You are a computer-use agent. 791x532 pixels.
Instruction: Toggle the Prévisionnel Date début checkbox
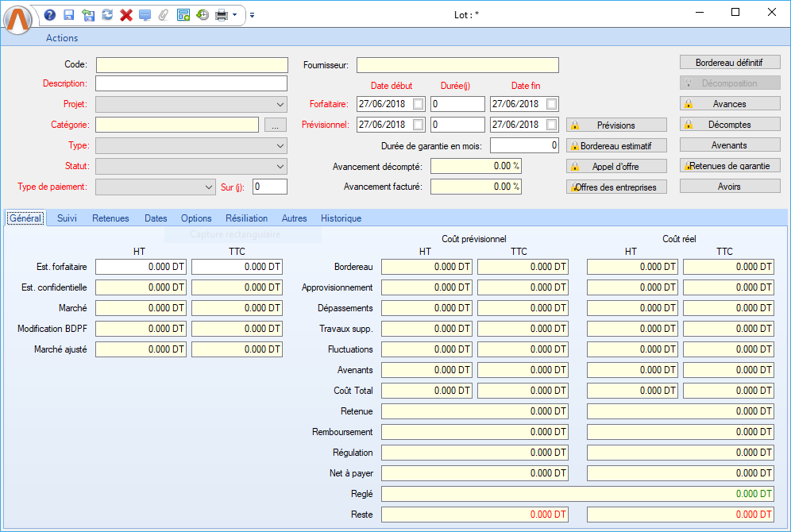[x=418, y=125]
